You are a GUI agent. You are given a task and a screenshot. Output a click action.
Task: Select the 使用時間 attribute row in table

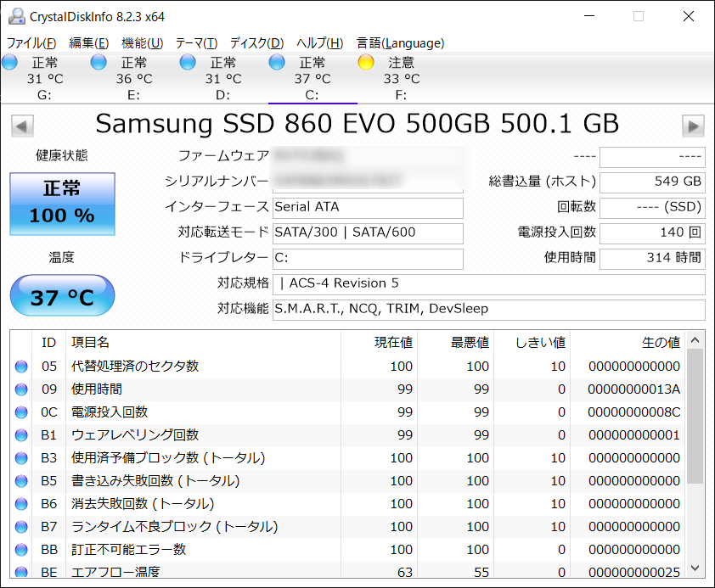(347, 389)
